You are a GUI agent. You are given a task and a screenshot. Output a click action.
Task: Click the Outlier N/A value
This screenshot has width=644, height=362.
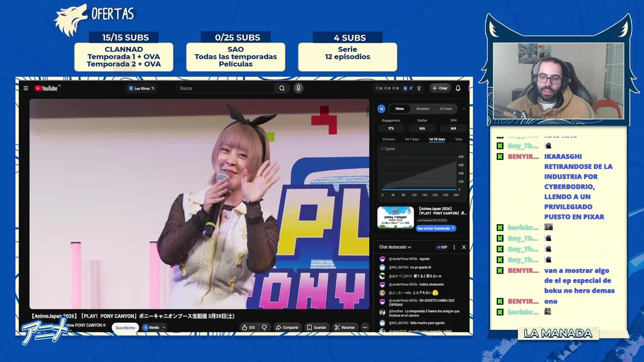pyautogui.click(x=422, y=128)
